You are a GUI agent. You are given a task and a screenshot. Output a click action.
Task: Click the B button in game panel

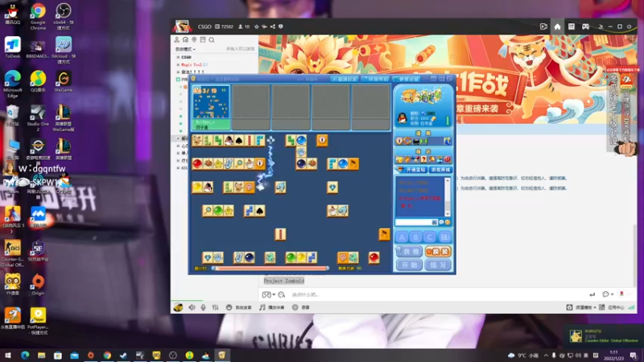click(416, 237)
